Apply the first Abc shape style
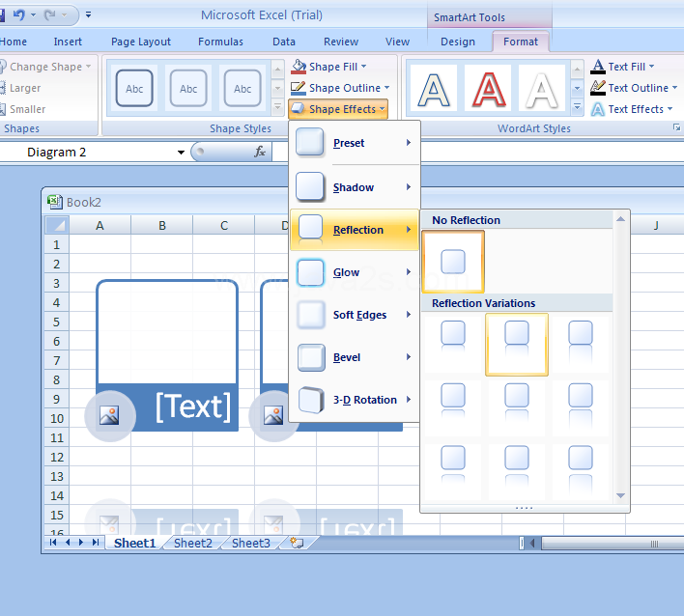684x616 pixels. click(x=134, y=89)
